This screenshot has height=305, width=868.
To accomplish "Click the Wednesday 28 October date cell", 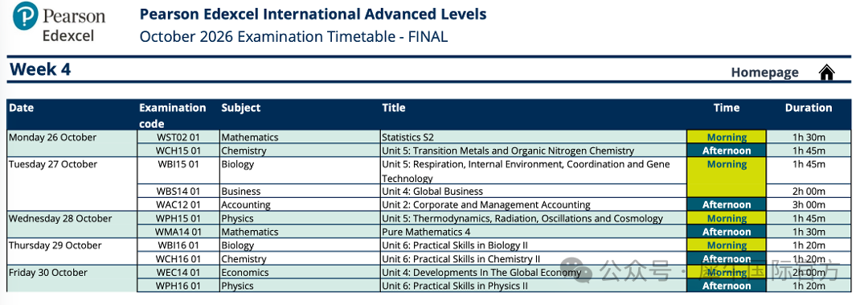I will 72,225.
